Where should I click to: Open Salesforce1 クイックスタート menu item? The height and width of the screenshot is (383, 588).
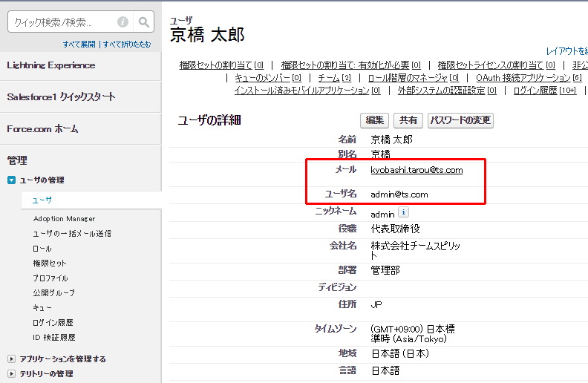click(61, 97)
